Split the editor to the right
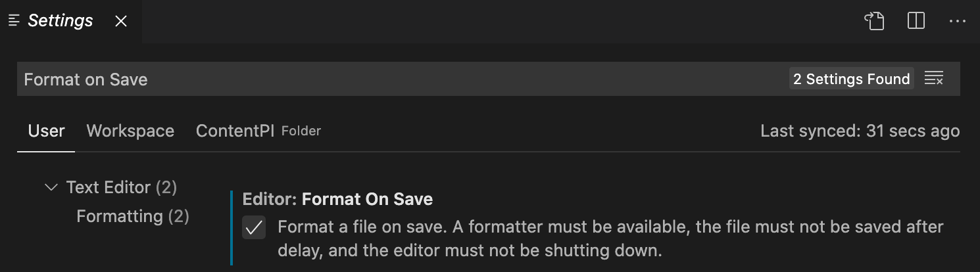The width and height of the screenshot is (980, 272). click(x=916, y=21)
